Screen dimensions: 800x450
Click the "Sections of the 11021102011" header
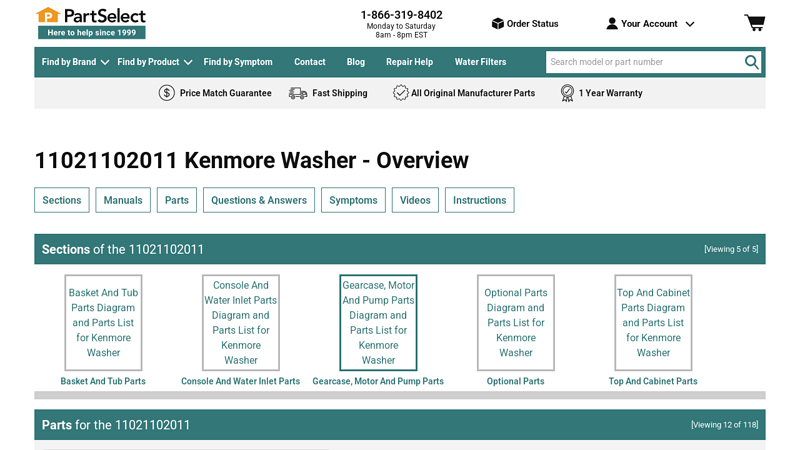point(122,249)
